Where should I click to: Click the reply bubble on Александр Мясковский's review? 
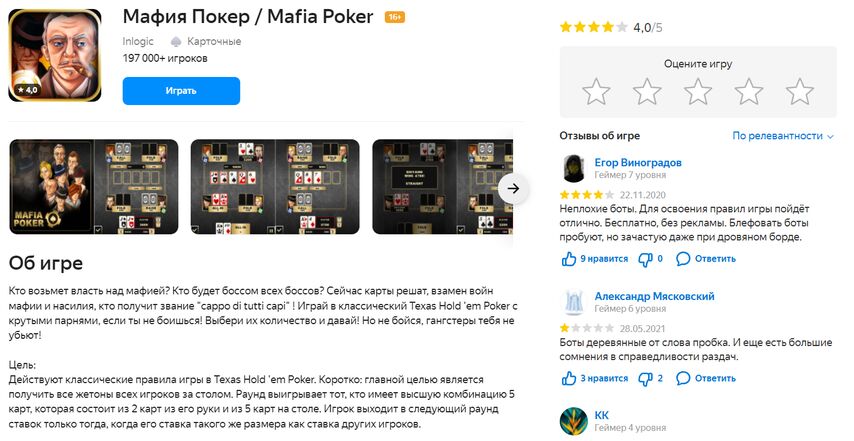pyautogui.click(x=683, y=378)
